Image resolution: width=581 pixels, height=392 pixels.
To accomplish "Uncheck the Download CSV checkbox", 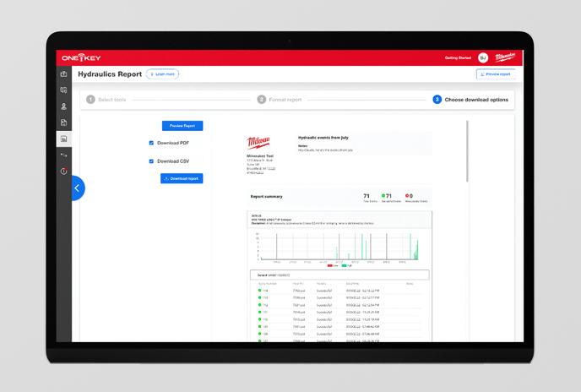I will [x=151, y=161].
